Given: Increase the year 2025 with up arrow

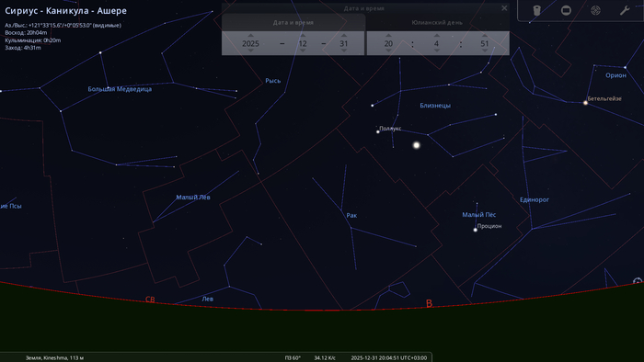Looking at the screenshot, I should [x=250, y=36].
